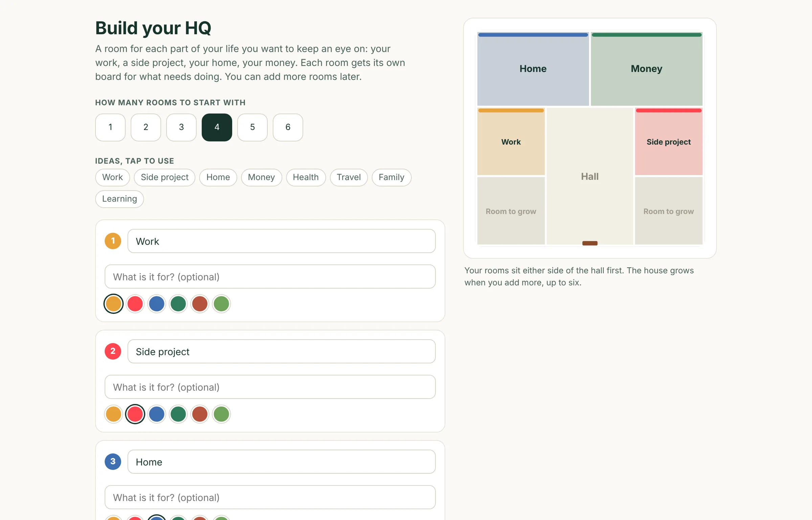Viewport: 812px width, 520px height.
Task: Select 6 rooms to start with
Action: (x=288, y=127)
